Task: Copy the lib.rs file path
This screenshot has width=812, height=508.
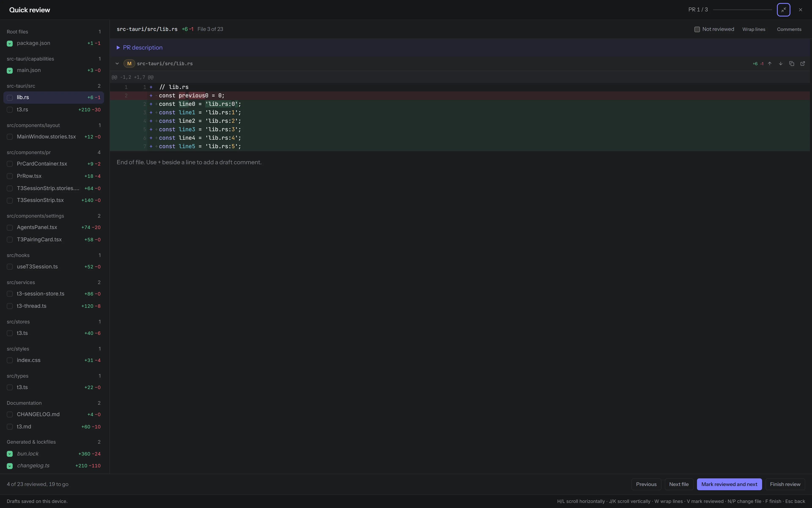Action: pyautogui.click(x=791, y=63)
